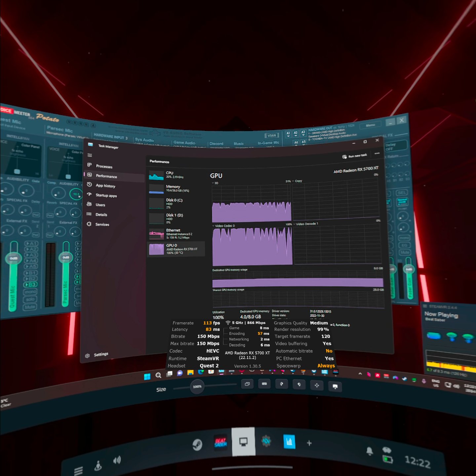Enable mono on Quest Mic strip
This screenshot has width=476, height=476.
pos(30,292)
